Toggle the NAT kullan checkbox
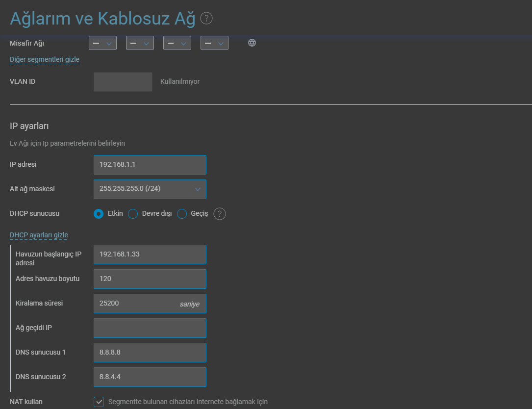The image size is (532, 409). pyautogui.click(x=99, y=402)
